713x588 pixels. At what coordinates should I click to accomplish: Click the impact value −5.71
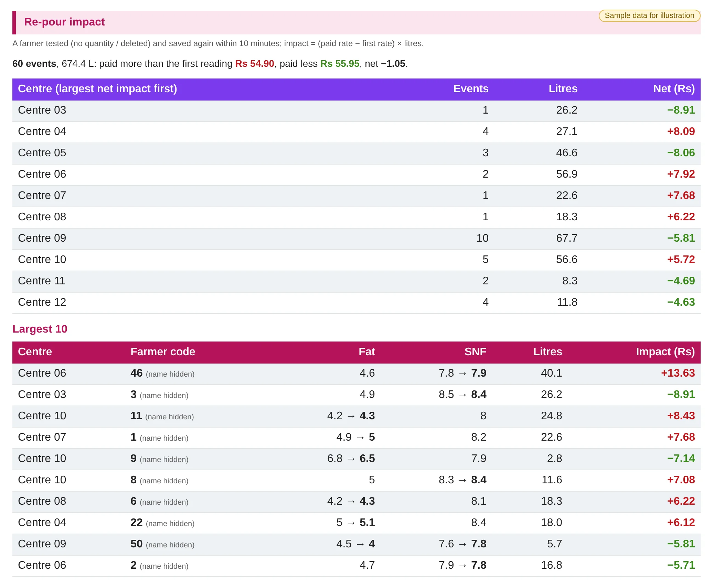click(x=681, y=565)
